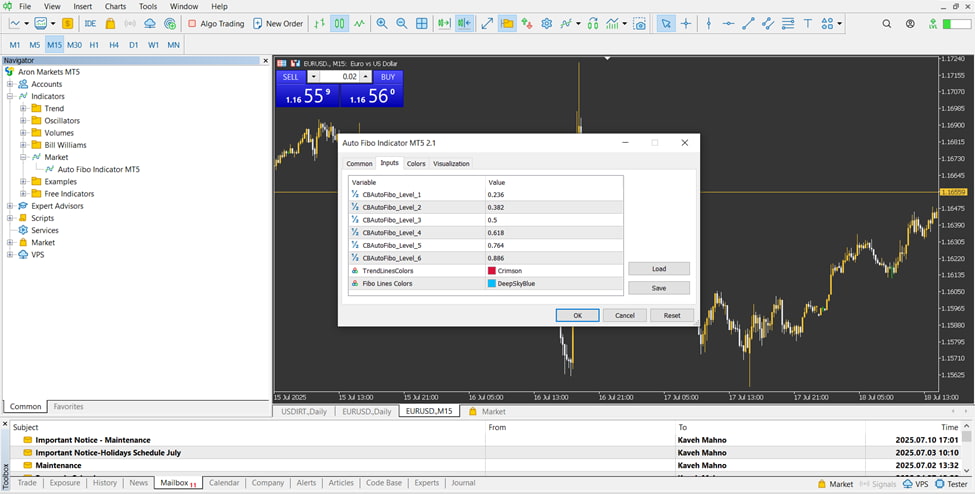Click the search magnifier icon

coord(887,24)
